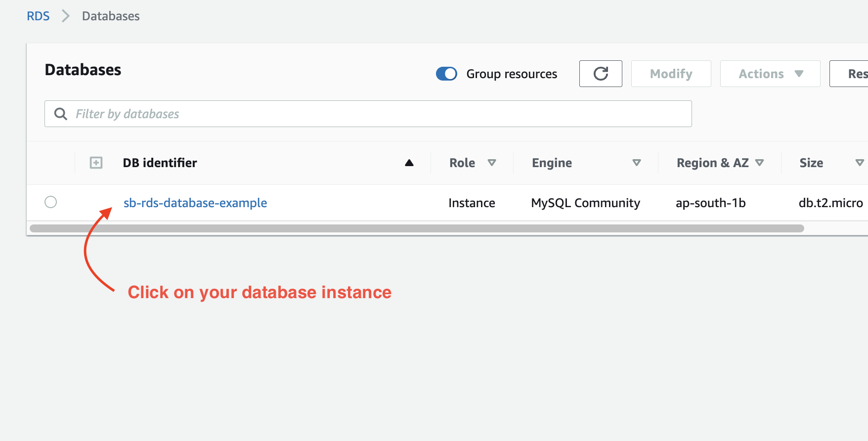This screenshot has height=441, width=868.
Task: Go to RDS breadcrumb link
Action: [x=38, y=16]
